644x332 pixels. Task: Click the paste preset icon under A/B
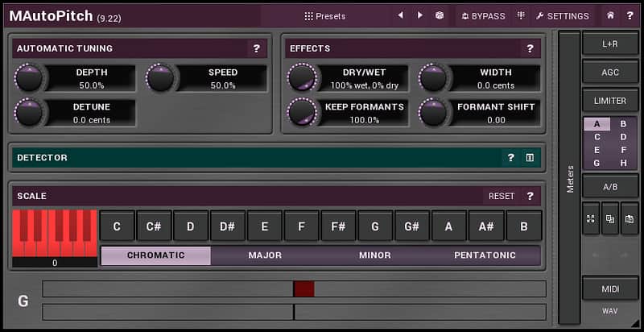coord(630,218)
